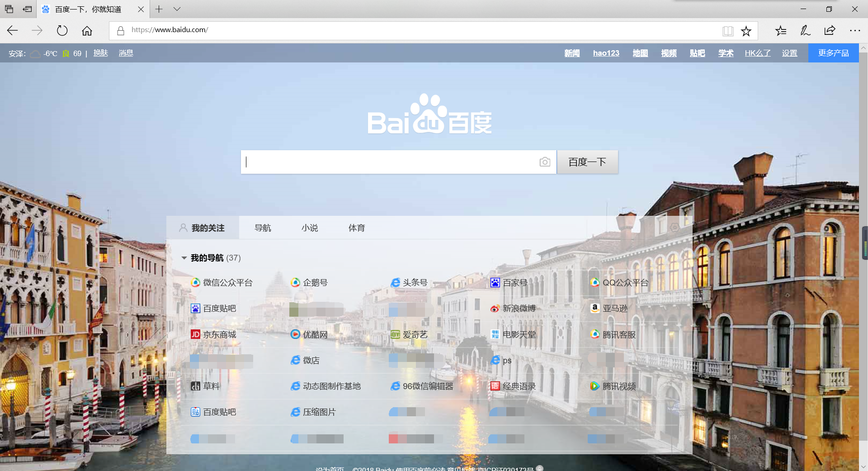Click the 京东商城 JD icon
Screen dimensions: 868x471
(195, 334)
